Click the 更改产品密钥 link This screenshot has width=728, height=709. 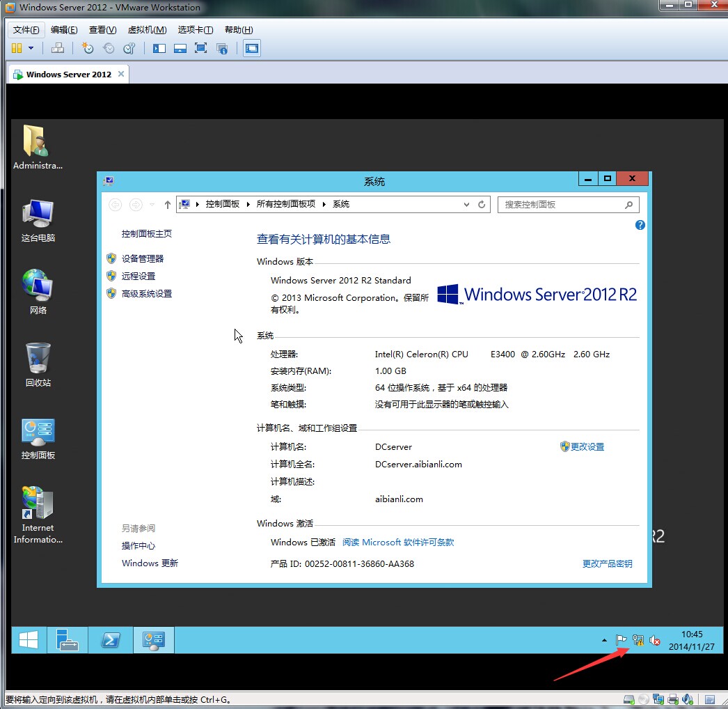[x=608, y=563]
